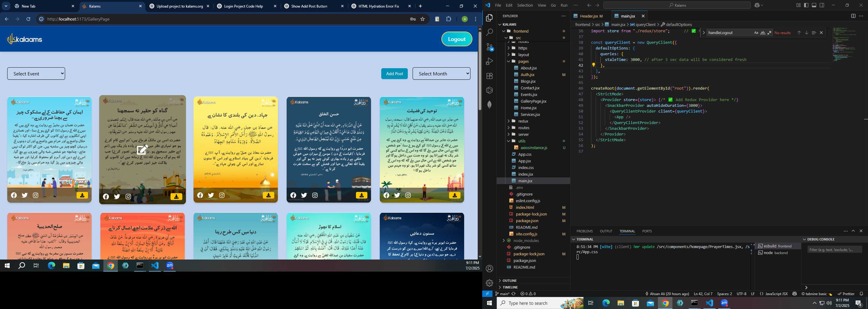This screenshot has height=309, width=868.
Task: Open the VS Code Explorer view
Action: (489, 18)
